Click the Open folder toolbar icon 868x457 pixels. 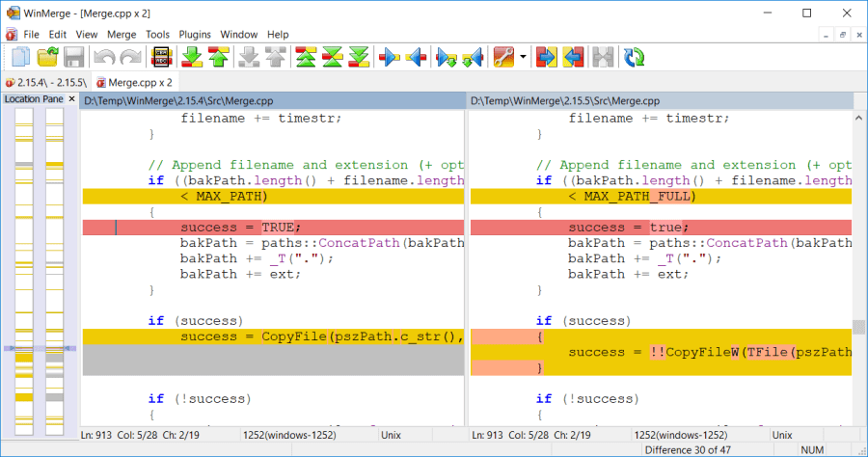(47, 57)
